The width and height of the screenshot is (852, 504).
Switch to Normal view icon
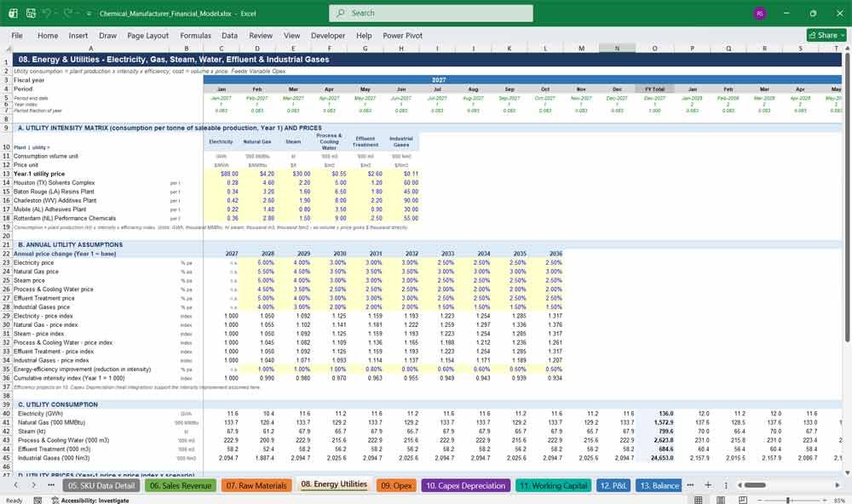tap(699, 500)
